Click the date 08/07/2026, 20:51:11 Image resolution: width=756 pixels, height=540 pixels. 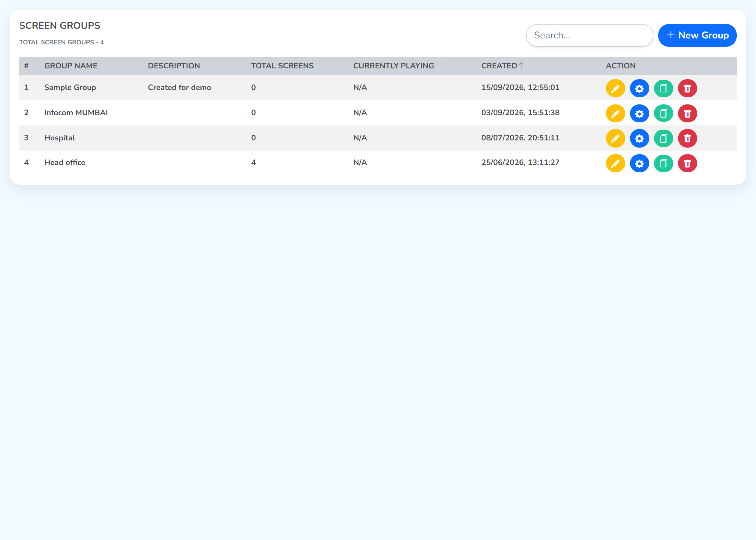pyautogui.click(x=520, y=138)
